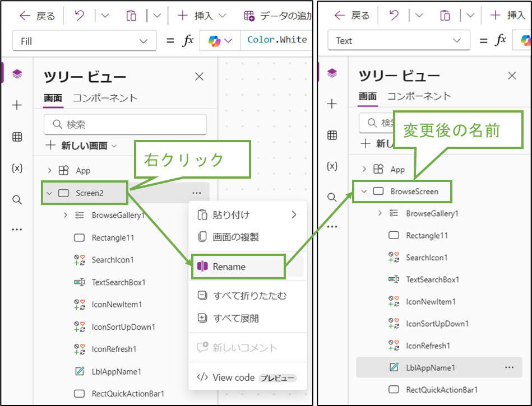Screen dimensions: 532x406
Task: Click the fx formula icon in the right window
Action: 501,40
